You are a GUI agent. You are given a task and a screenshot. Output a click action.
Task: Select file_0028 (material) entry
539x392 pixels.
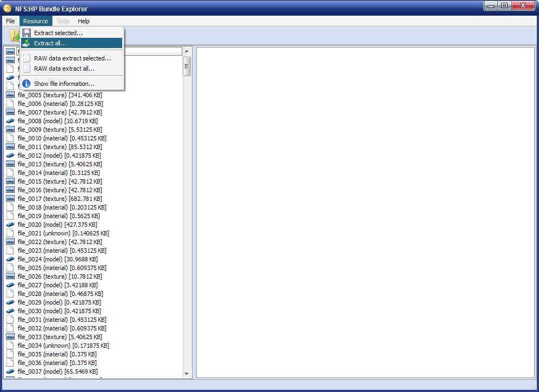click(60, 294)
